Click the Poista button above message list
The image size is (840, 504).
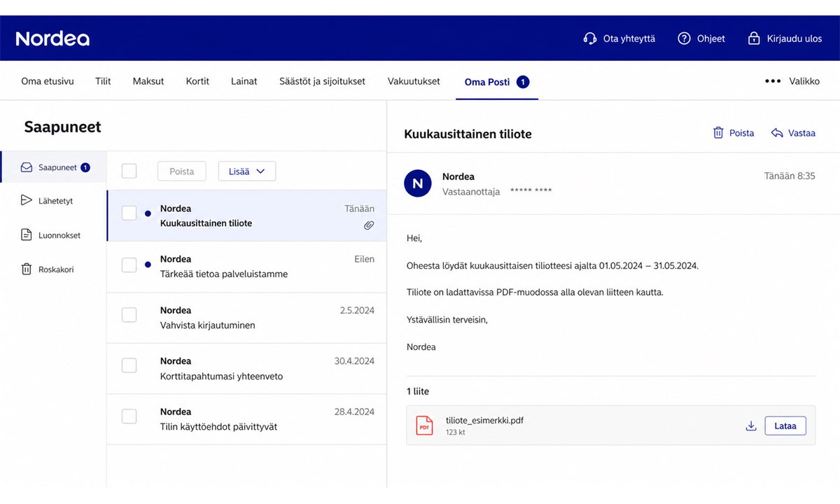click(182, 171)
